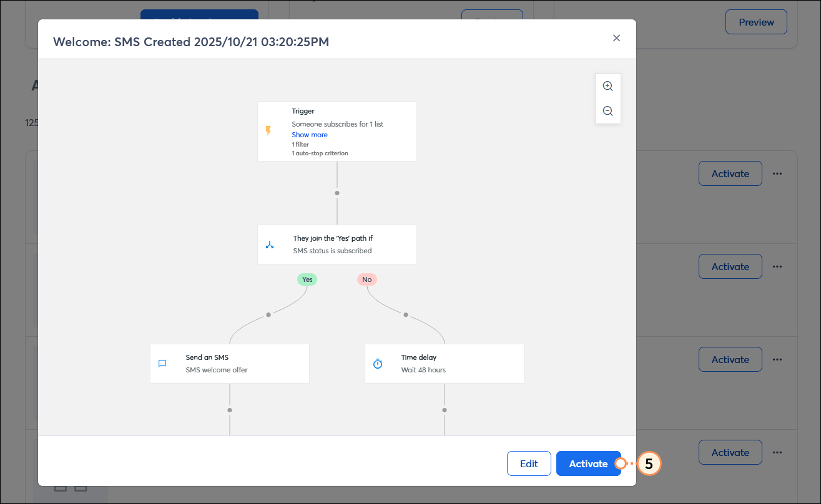Click the step 5 numbered marker

click(648, 463)
